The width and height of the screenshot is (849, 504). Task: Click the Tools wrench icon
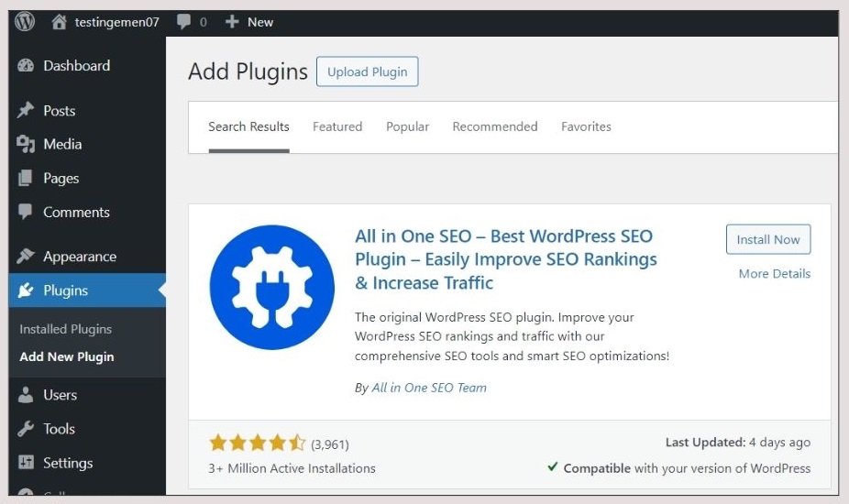click(x=26, y=429)
